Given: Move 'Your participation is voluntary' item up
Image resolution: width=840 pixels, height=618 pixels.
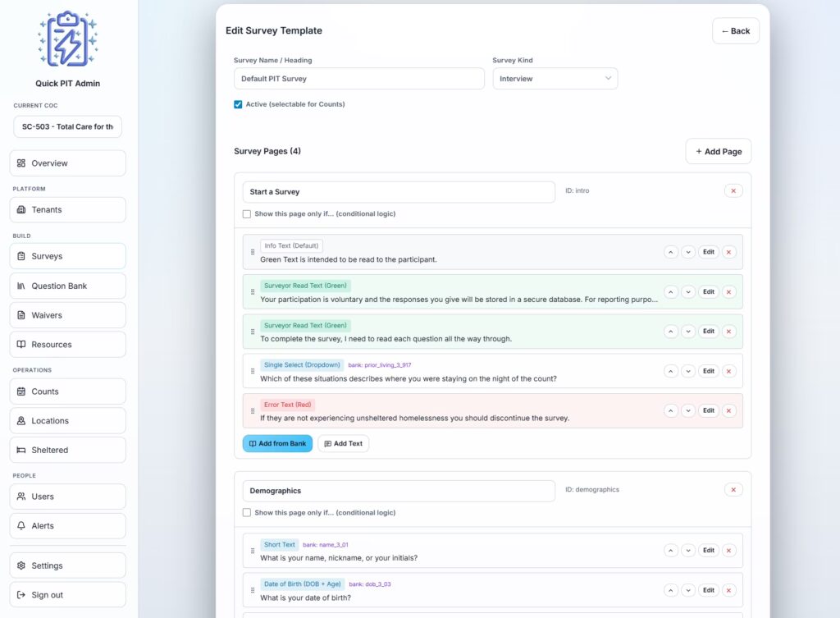Looking at the screenshot, I should pos(671,291).
